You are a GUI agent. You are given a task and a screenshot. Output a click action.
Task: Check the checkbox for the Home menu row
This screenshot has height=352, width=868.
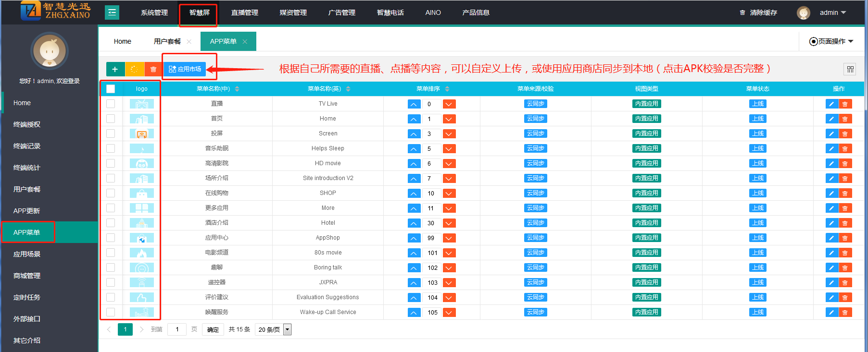coord(111,119)
